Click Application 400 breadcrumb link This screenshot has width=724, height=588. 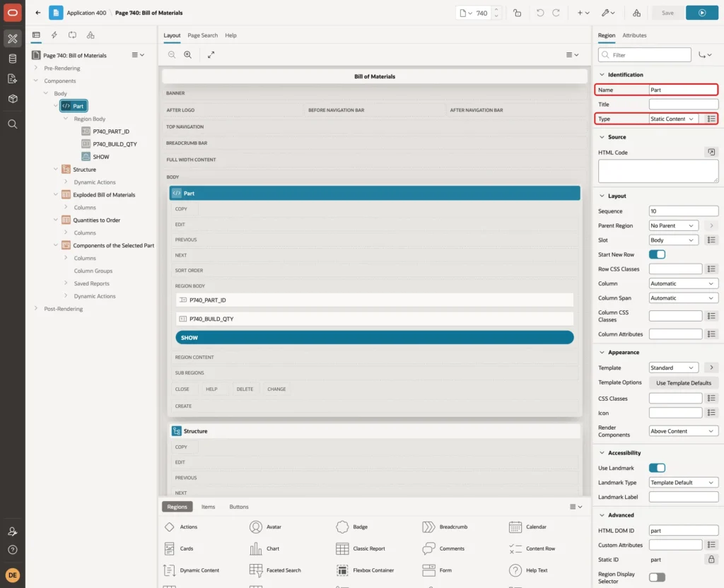pyautogui.click(x=86, y=13)
